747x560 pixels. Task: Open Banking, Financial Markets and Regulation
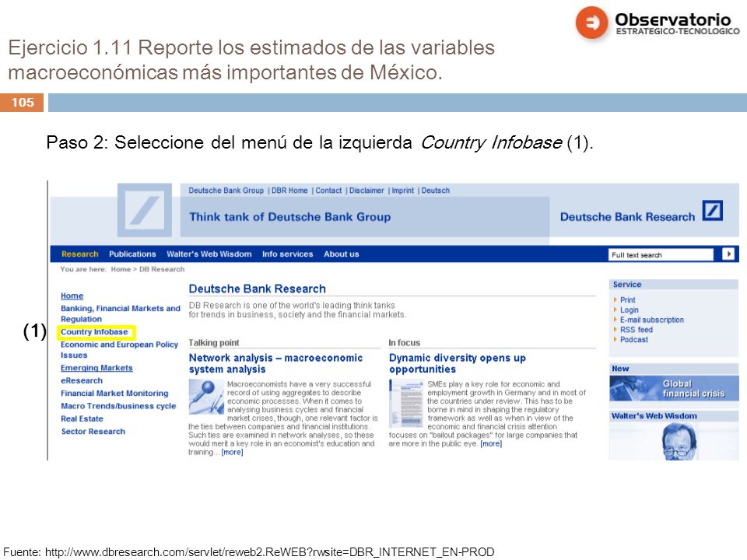(121, 313)
